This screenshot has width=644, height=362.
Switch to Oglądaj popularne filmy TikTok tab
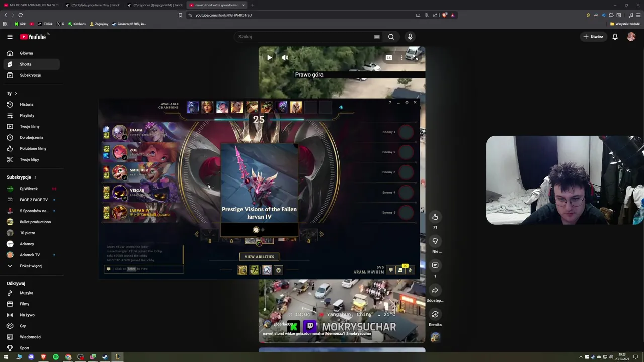coord(94,5)
